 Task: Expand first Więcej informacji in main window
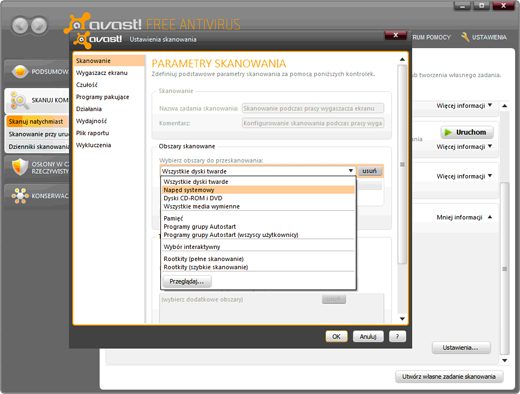point(464,105)
